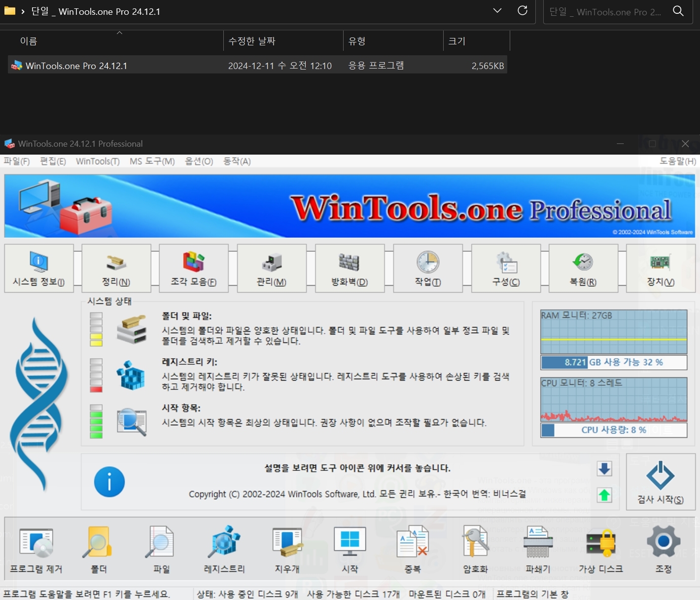Click the WinTools.one Professional banner
The image size is (700, 600).
click(350, 206)
